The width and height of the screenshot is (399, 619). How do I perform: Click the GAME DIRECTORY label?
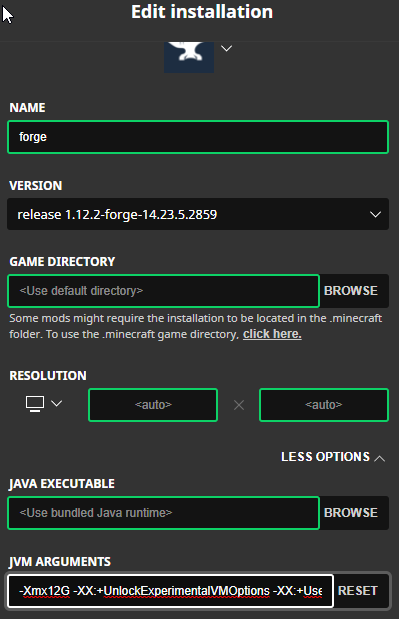click(x=62, y=262)
